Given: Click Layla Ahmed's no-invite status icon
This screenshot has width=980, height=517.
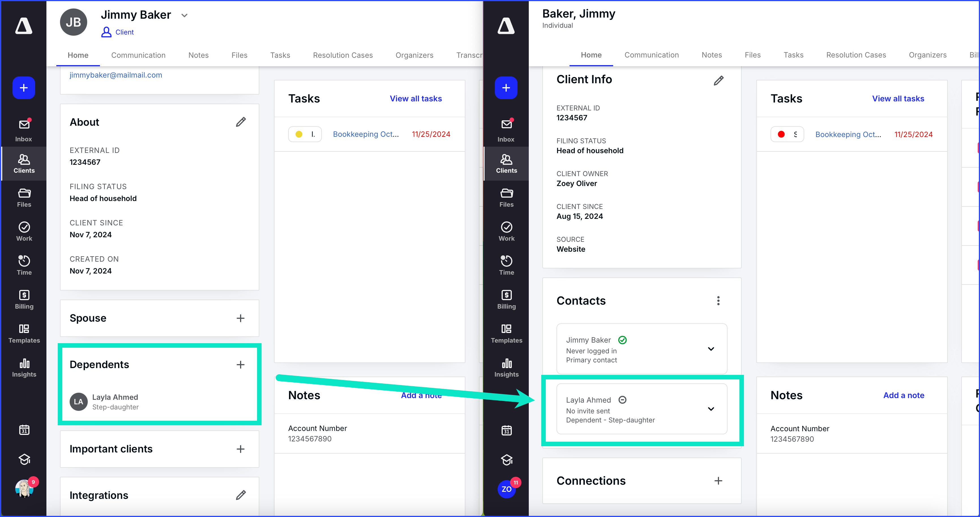Looking at the screenshot, I should (x=622, y=400).
